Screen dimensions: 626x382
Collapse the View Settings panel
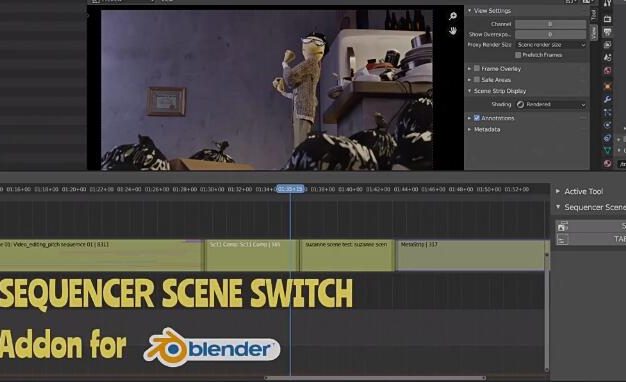click(x=470, y=11)
